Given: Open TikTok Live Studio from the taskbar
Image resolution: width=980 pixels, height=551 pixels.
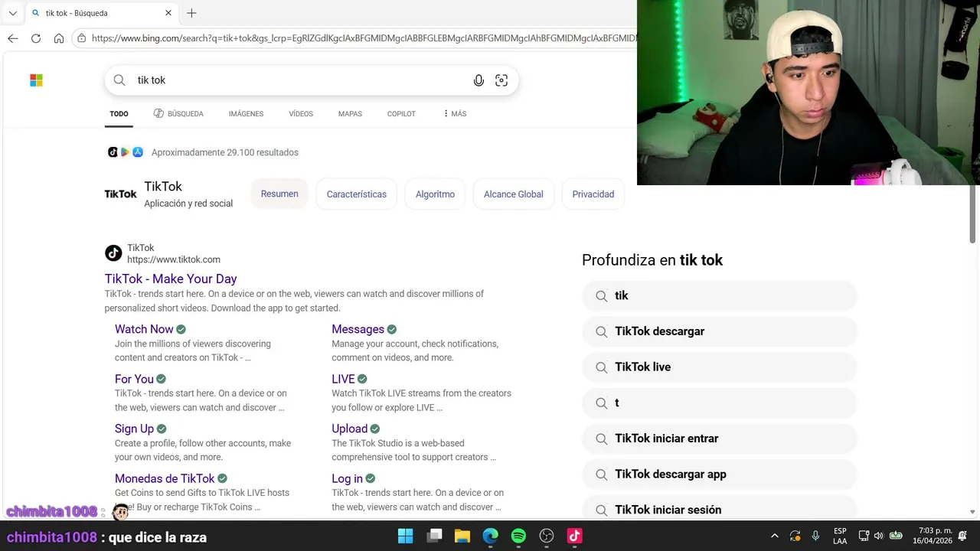Looking at the screenshot, I should click(x=574, y=536).
